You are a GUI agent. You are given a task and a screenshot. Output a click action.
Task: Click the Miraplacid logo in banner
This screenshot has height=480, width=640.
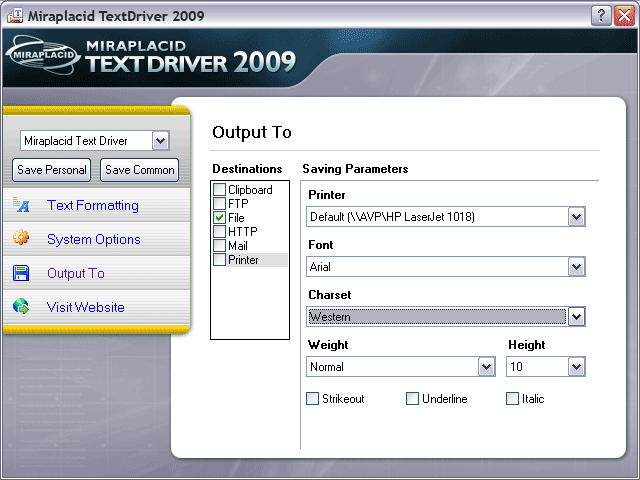pyautogui.click(x=43, y=55)
